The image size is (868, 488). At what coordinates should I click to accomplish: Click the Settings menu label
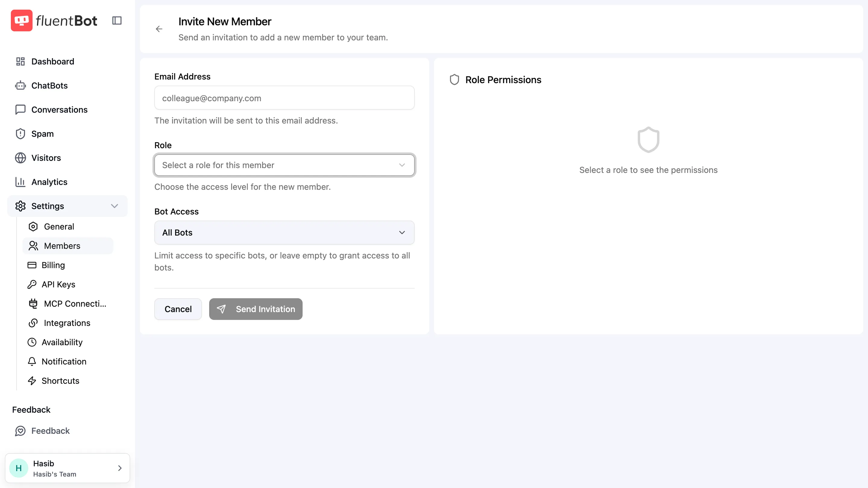[48, 206]
